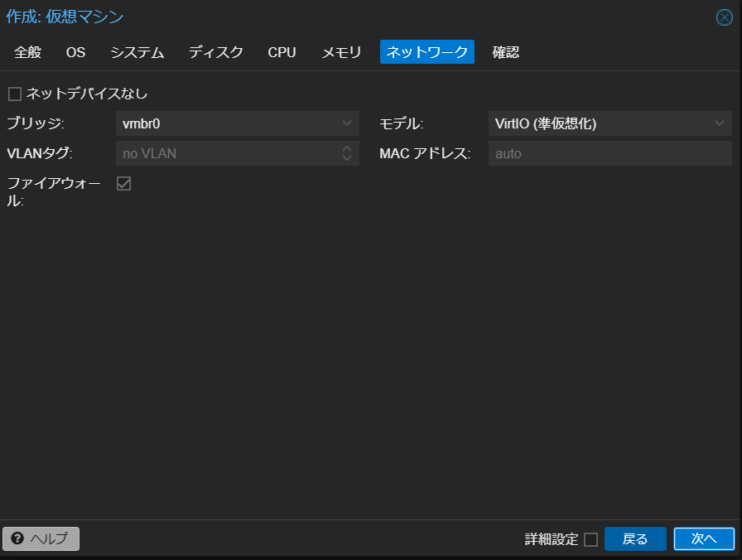The image size is (742, 560).
Task: Expand the ブリッジ dropdown arrow
Action: [x=347, y=123]
